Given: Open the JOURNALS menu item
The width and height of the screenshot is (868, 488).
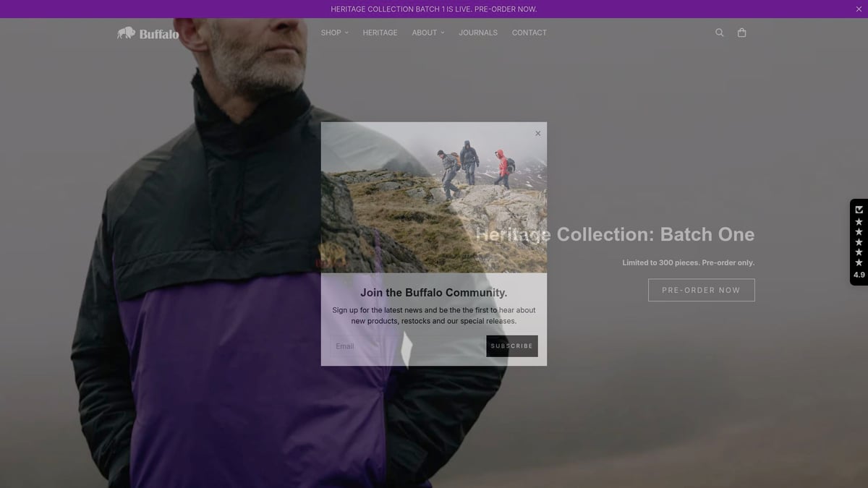Looking at the screenshot, I should (x=478, y=33).
